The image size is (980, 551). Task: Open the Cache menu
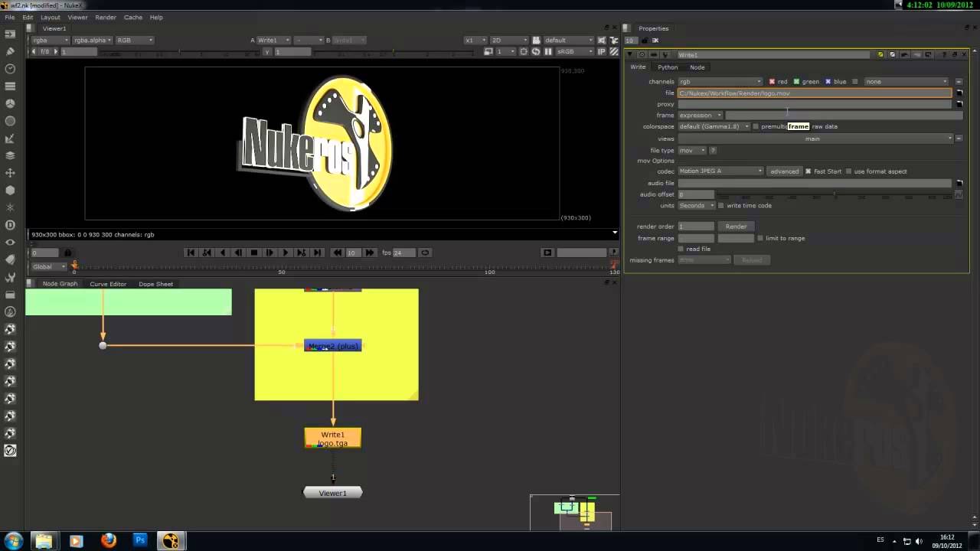pos(133,17)
